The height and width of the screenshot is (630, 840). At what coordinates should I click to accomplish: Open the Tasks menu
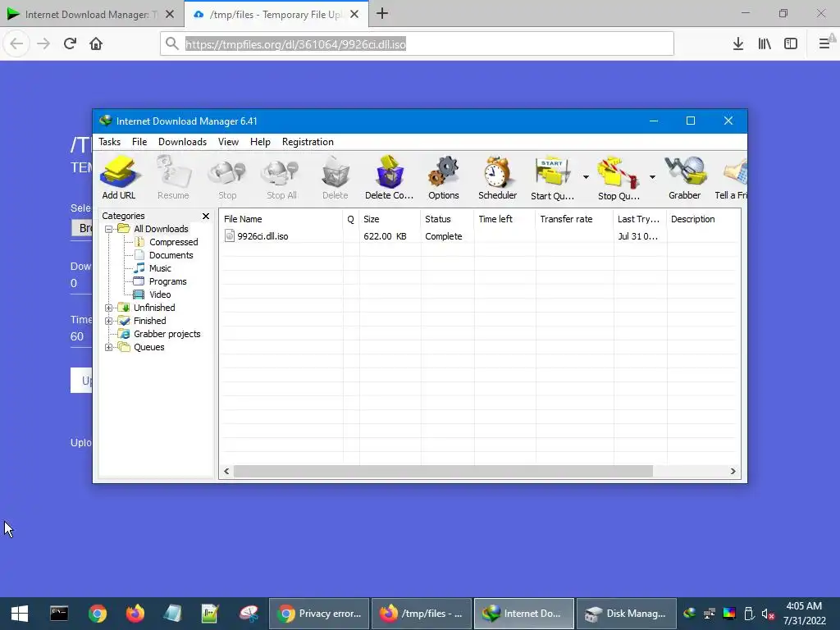(109, 142)
